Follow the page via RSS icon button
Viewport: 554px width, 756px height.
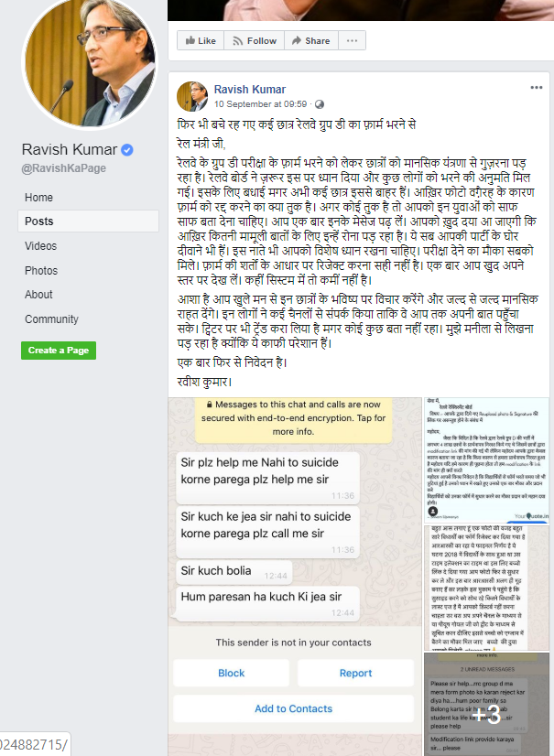(255, 40)
